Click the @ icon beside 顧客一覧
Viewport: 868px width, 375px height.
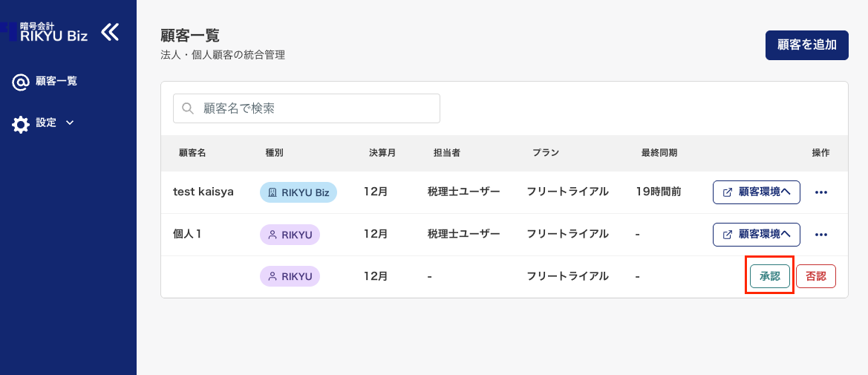pyautogui.click(x=21, y=82)
